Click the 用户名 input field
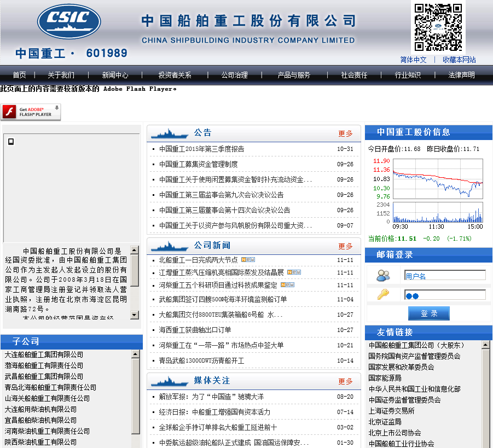 point(445,275)
